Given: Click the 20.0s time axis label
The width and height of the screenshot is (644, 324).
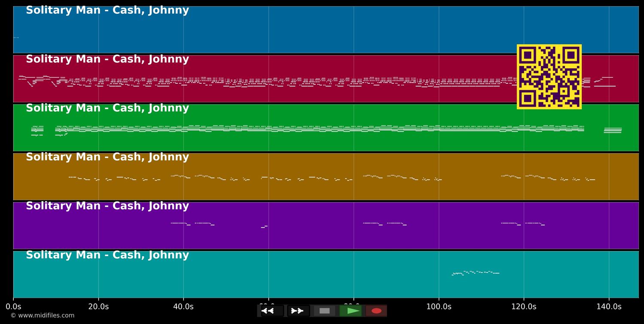Looking at the screenshot, I should (98, 306).
